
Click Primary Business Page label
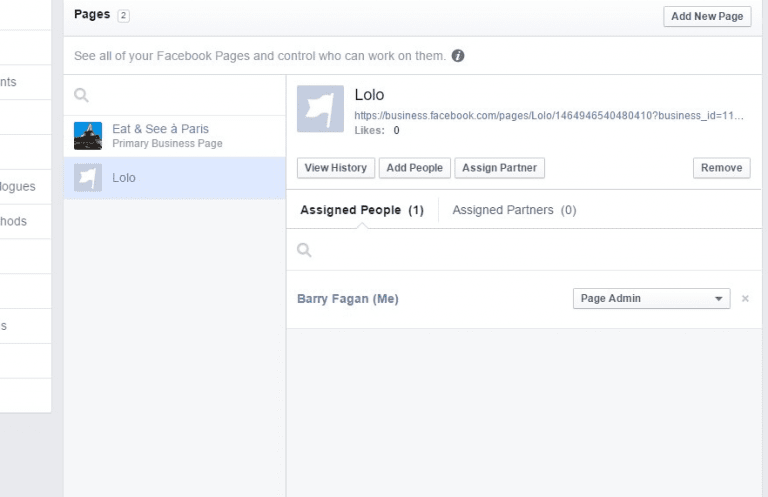pos(167,143)
